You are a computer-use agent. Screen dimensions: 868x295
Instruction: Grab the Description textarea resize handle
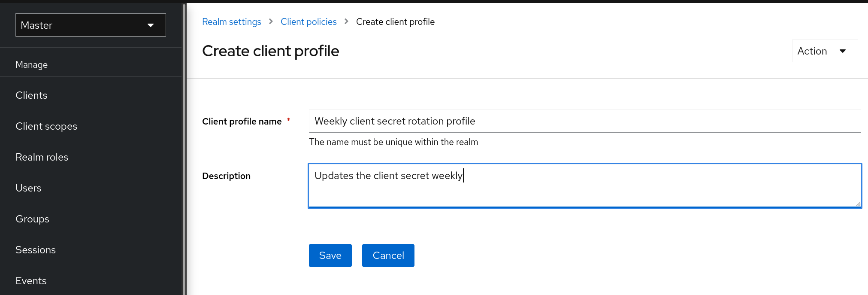[858, 204]
